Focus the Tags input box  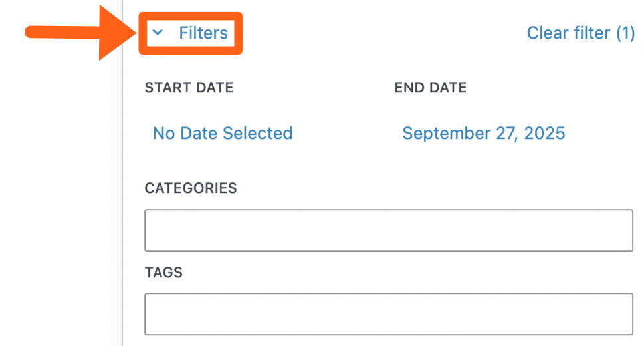click(x=388, y=314)
